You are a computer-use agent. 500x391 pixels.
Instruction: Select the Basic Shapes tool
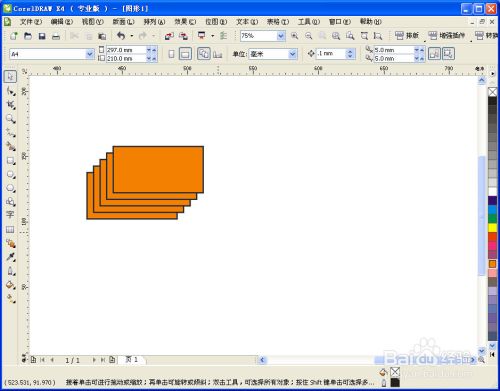(11, 202)
